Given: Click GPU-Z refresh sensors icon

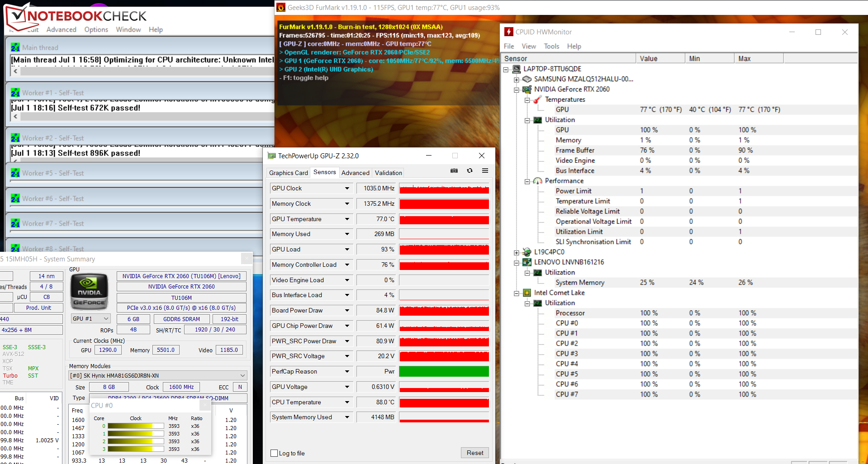Looking at the screenshot, I should tap(470, 171).
